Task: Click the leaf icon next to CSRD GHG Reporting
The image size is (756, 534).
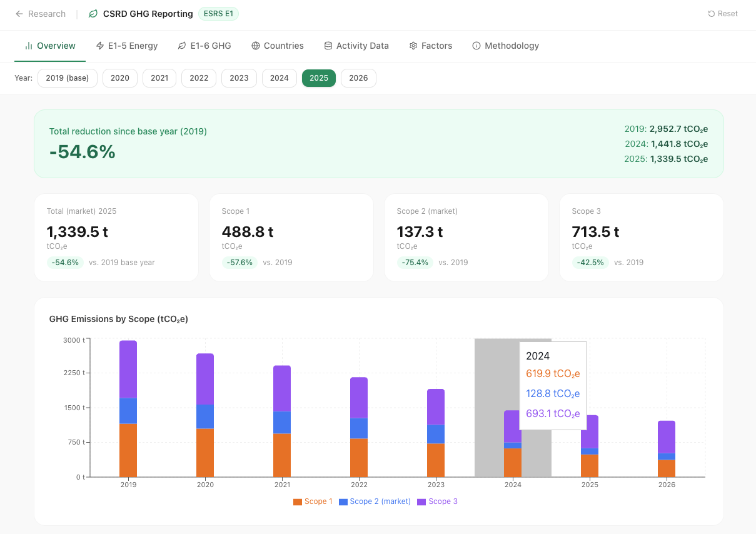Action: click(93, 14)
